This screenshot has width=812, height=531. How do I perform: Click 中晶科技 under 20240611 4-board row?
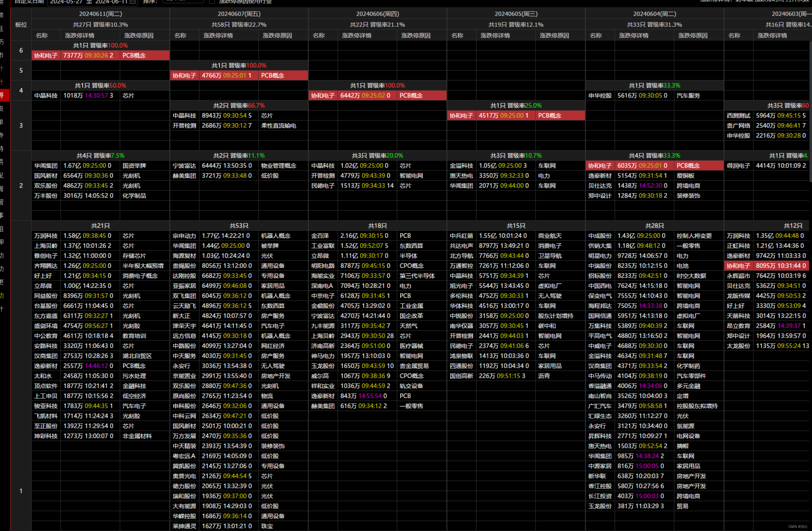[x=46, y=96]
